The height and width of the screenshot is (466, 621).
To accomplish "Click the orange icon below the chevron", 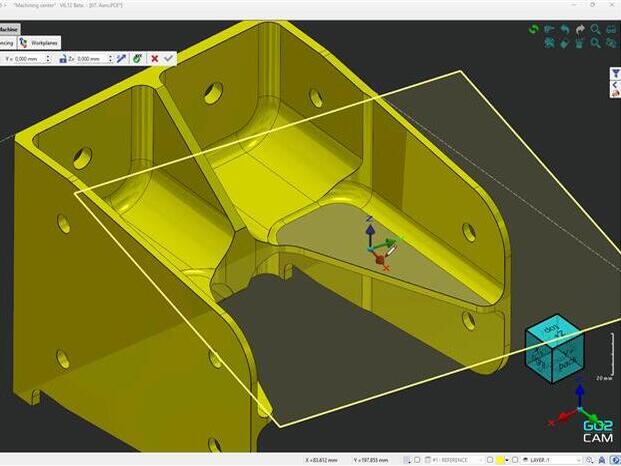I will [x=615, y=93].
